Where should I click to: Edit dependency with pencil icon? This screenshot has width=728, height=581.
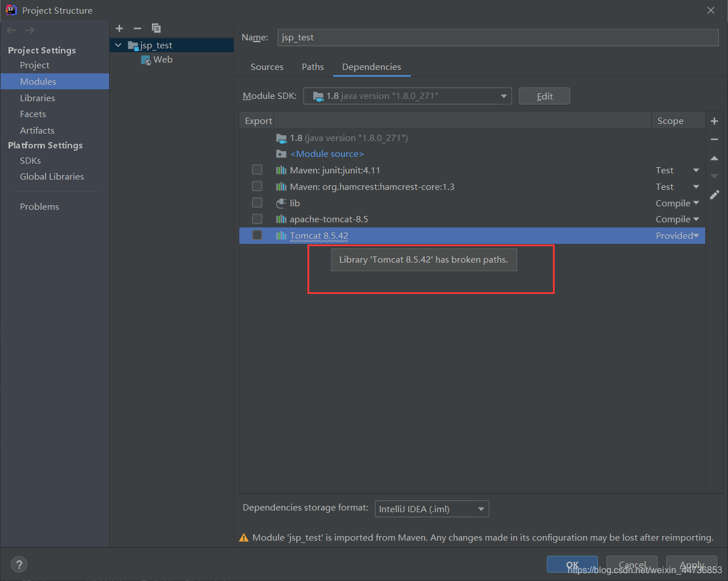click(714, 194)
